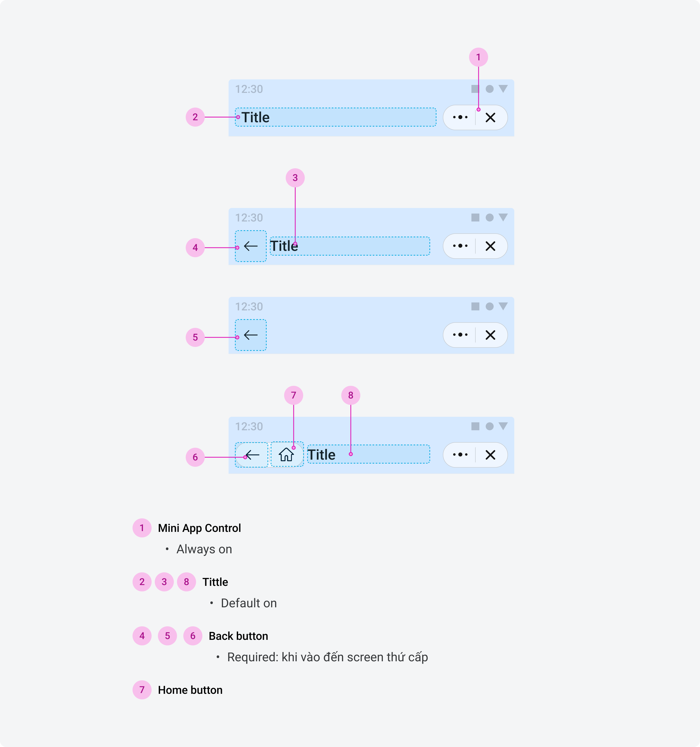Click the triangle status icon in topmost header
700x747 pixels.
[503, 89]
